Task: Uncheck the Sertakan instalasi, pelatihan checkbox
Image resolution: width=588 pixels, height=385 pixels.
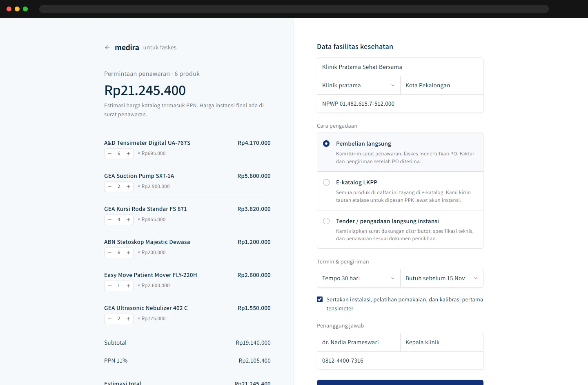Action: [320, 299]
